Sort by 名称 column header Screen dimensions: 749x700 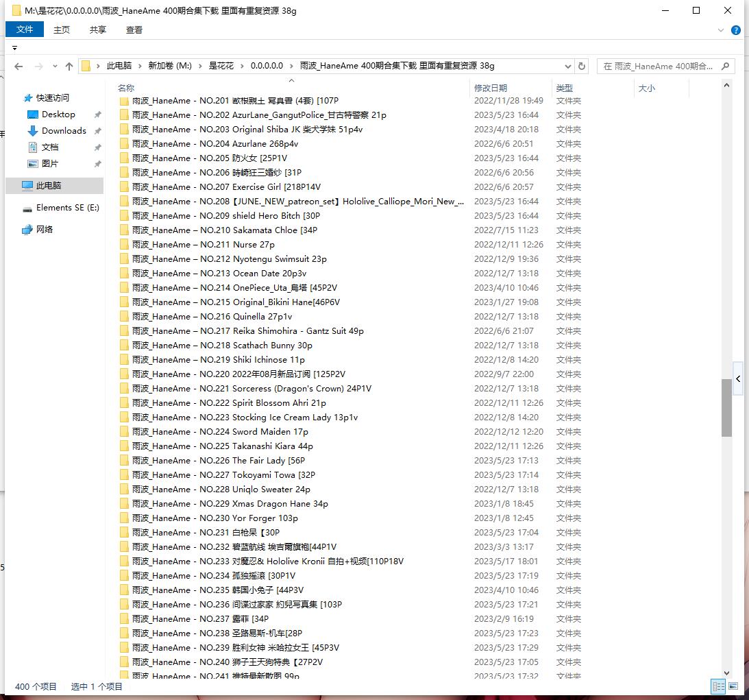(126, 88)
